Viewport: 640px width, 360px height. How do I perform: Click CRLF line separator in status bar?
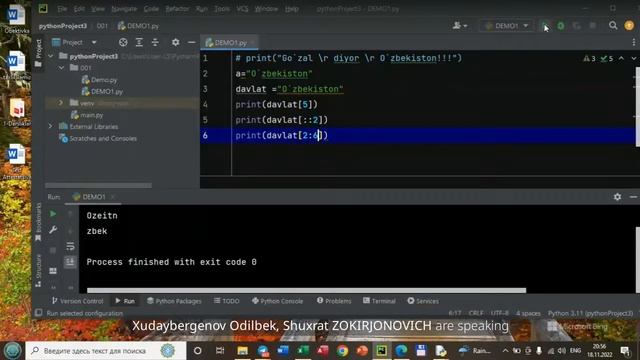pyautogui.click(x=476, y=313)
